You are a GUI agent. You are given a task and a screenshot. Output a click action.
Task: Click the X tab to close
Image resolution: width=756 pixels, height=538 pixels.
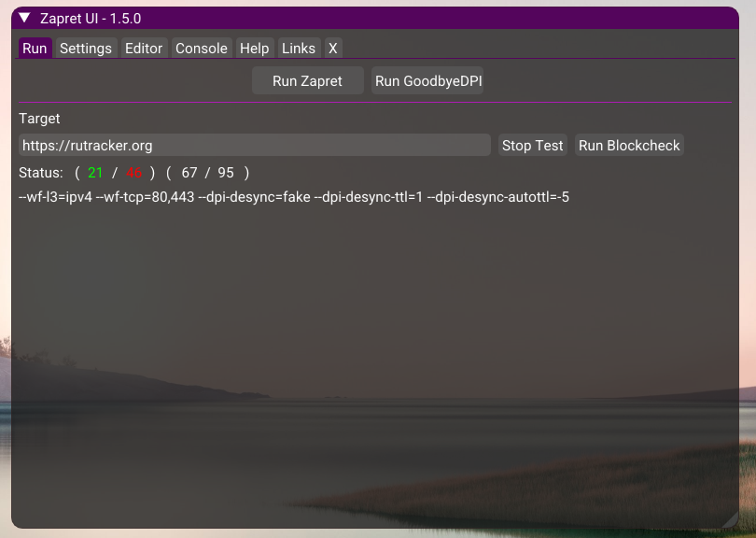coord(333,49)
